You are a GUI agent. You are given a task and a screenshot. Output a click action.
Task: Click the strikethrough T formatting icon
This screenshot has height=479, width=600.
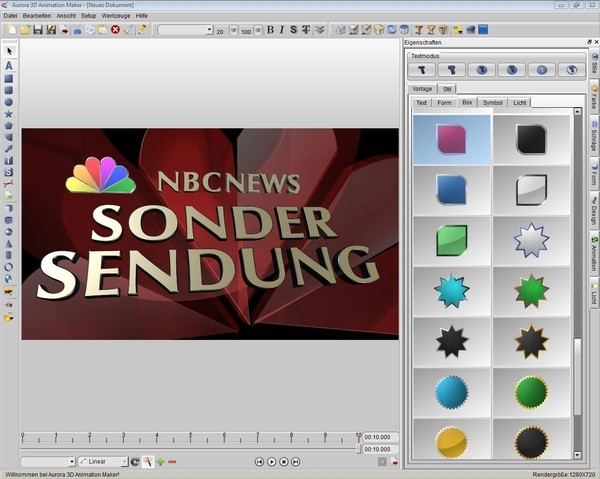pyautogui.click(x=306, y=29)
